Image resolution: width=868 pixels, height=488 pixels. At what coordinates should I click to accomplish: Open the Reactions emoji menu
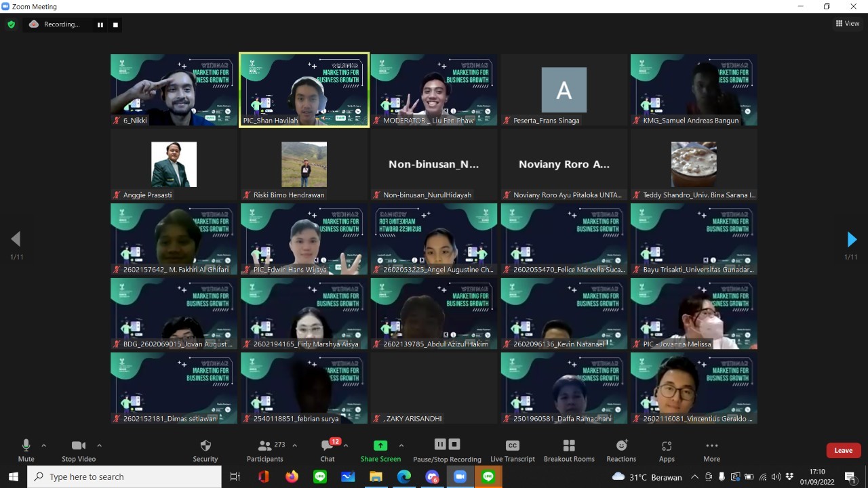tap(621, 450)
